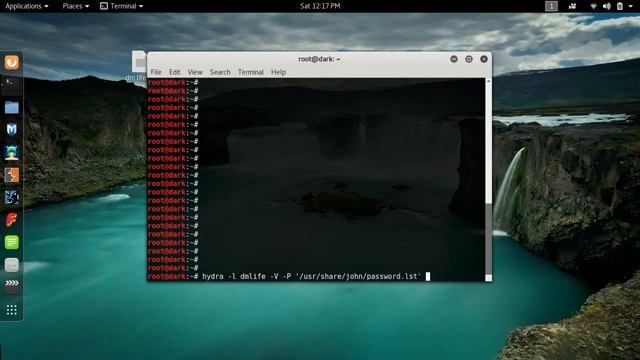Expand the system menu arrow at top right

tap(631, 6)
